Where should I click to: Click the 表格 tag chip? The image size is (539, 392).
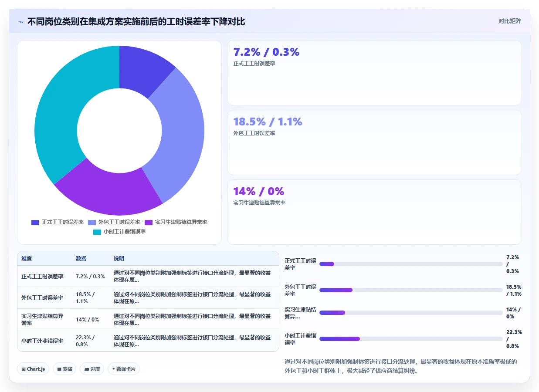[x=64, y=369]
